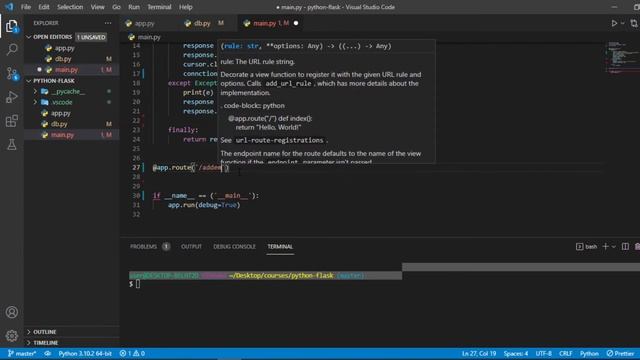Open the Accounts icon in activity bar
This screenshot has height=360, width=640.
click(11, 312)
